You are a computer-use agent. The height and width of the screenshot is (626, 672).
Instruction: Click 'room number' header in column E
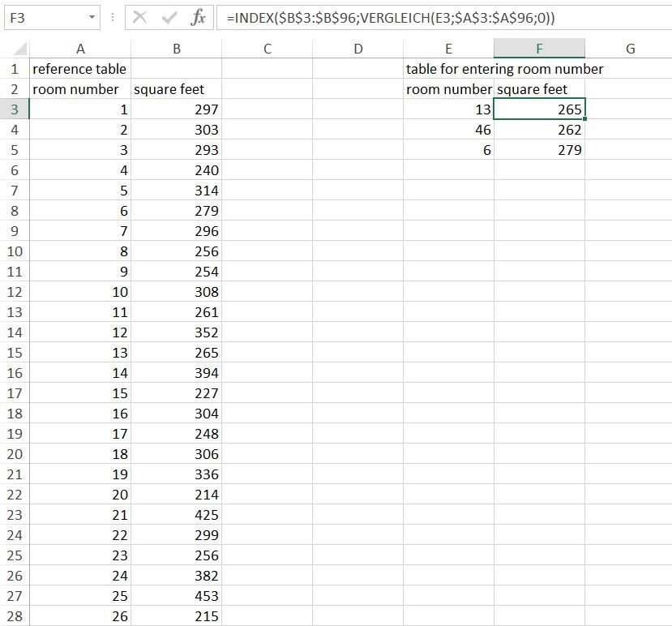(x=448, y=89)
